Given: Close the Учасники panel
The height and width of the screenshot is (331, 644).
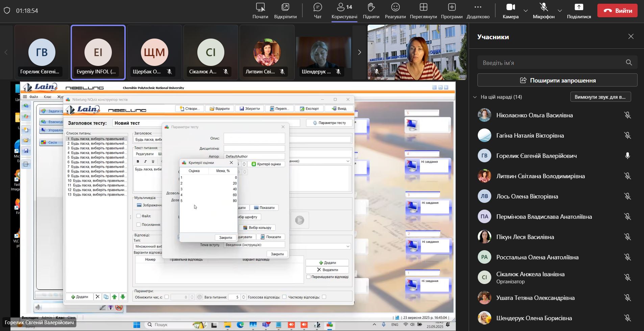Looking at the screenshot, I should [x=631, y=37].
